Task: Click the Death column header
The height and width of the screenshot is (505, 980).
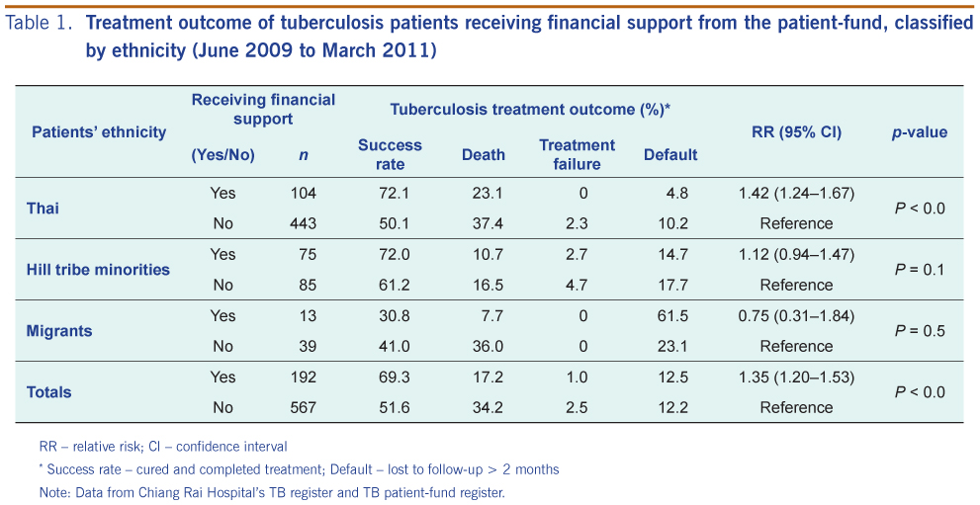Action: pos(484,155)
